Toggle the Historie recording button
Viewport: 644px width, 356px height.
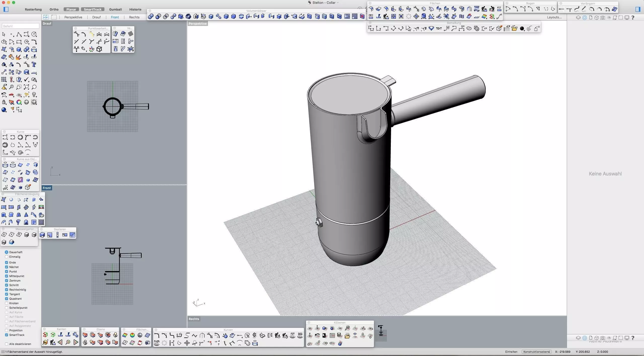coord(135,9)
